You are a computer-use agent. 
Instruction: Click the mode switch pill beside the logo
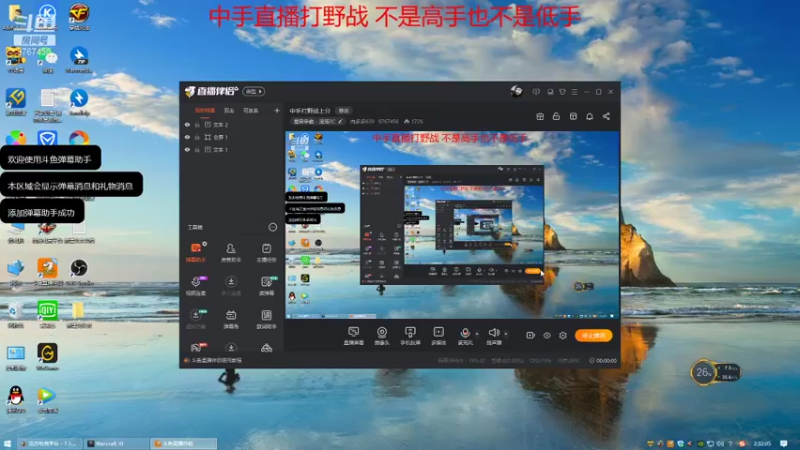click(254, 91)
